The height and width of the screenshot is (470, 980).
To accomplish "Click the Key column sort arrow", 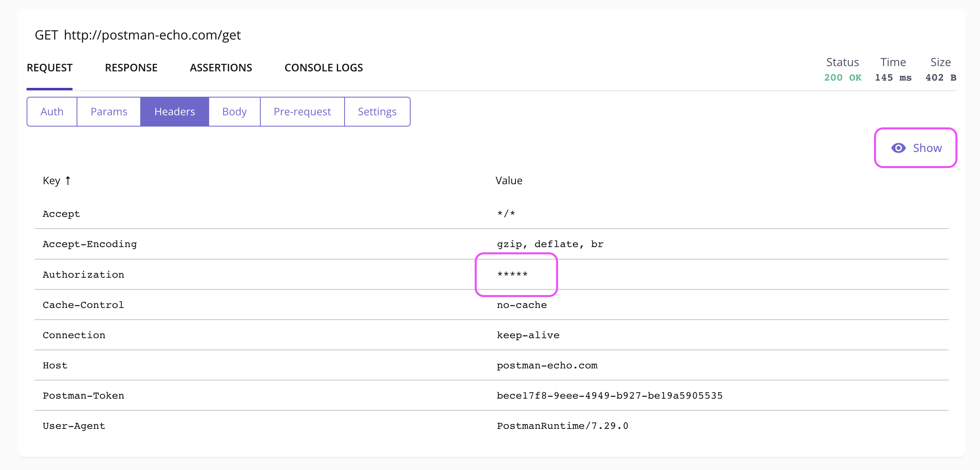I will [x=68, y=181].
